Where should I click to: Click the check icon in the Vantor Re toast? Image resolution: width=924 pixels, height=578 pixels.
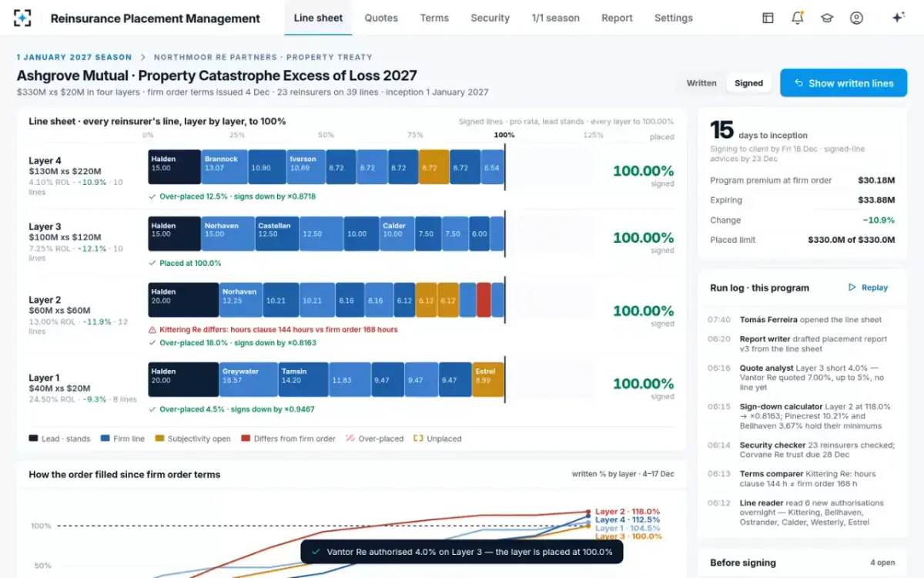(x=316, y=552)
